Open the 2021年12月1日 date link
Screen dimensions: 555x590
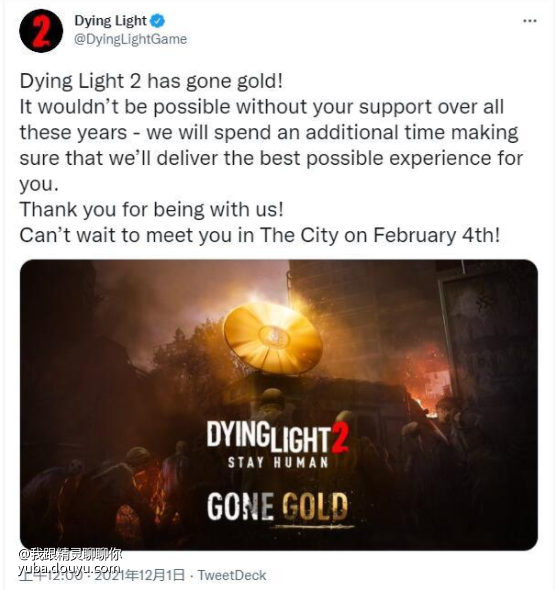tap(140, 575)
